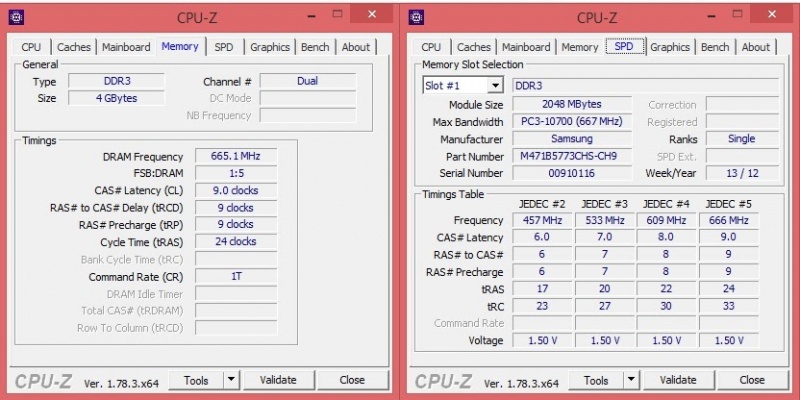Select the Memory tab in left window
The image size is (800, 400).
coord(180,46)
